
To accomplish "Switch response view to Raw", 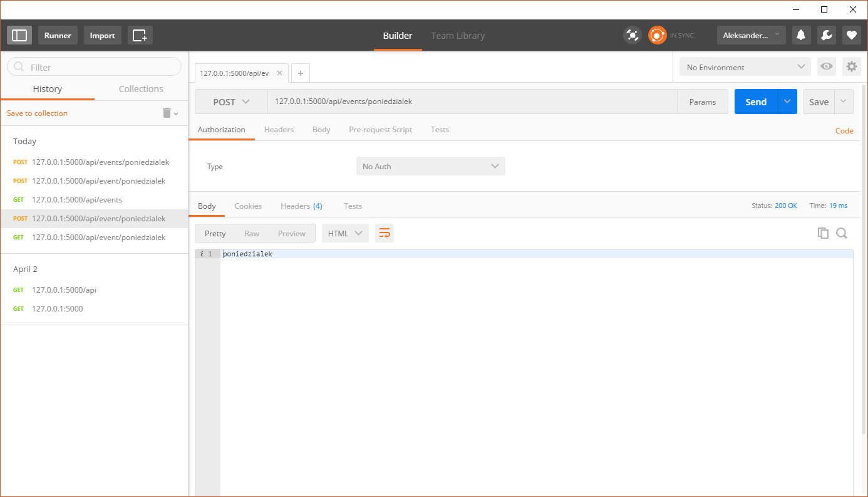I will [252, 233].
